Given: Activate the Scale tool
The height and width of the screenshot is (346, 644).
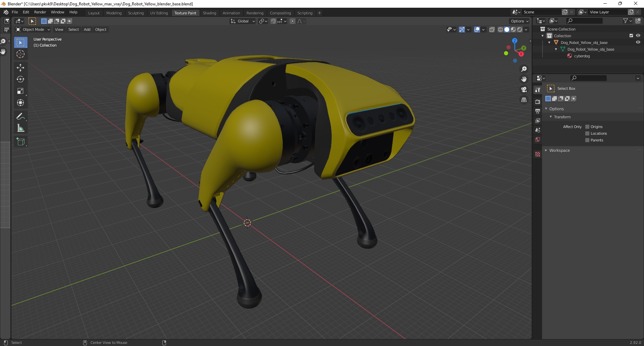Looking at the screenshot, I should (x=20, y=91).
